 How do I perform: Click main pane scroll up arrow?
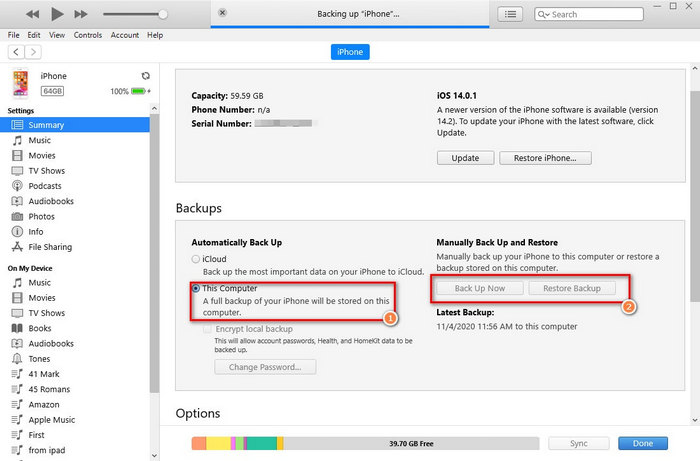pos(695,69)
